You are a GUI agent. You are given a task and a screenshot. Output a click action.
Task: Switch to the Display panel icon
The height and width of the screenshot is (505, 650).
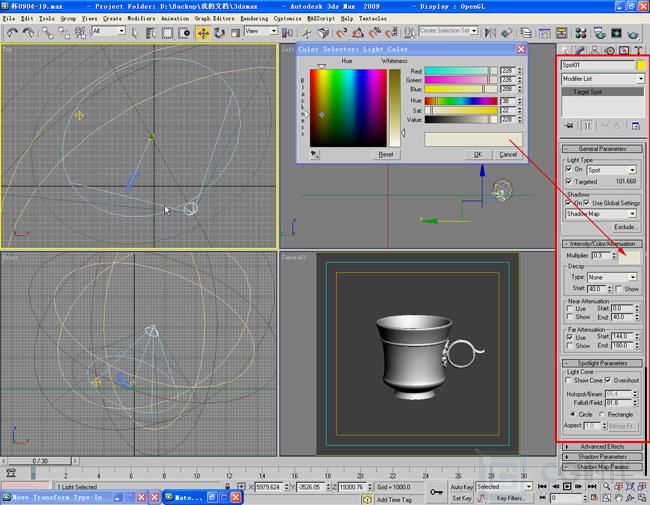pos(624,50)
